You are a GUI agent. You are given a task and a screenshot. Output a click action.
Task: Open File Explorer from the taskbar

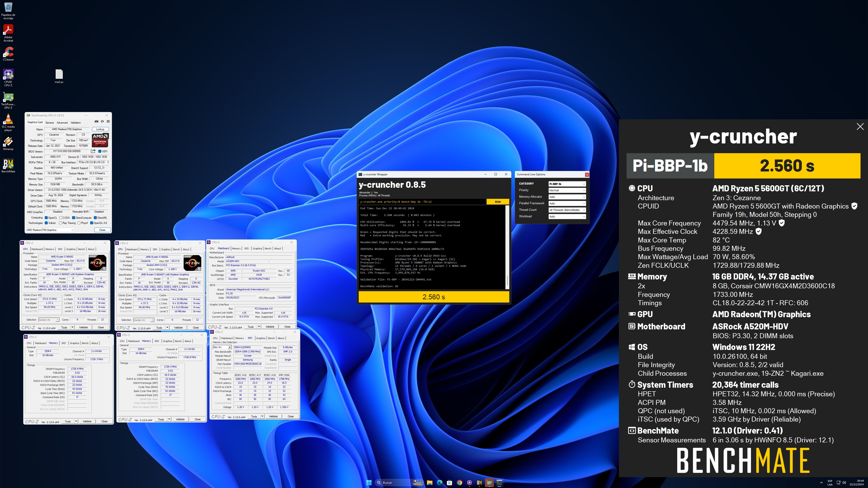[x=430, y=483]
